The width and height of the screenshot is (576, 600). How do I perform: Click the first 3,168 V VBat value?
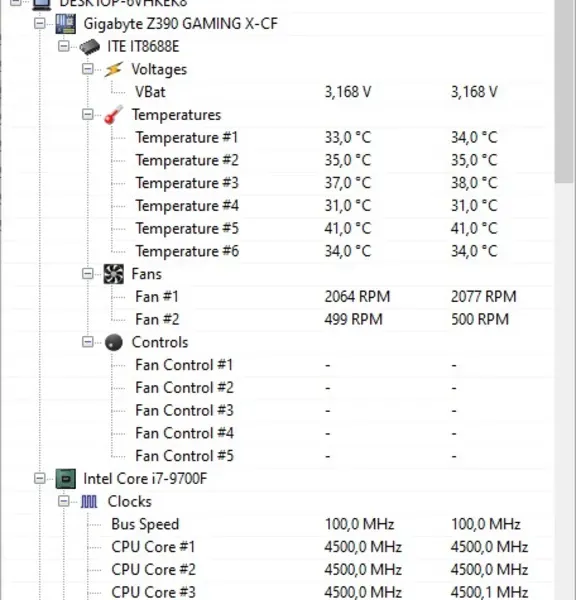(348, 92)
